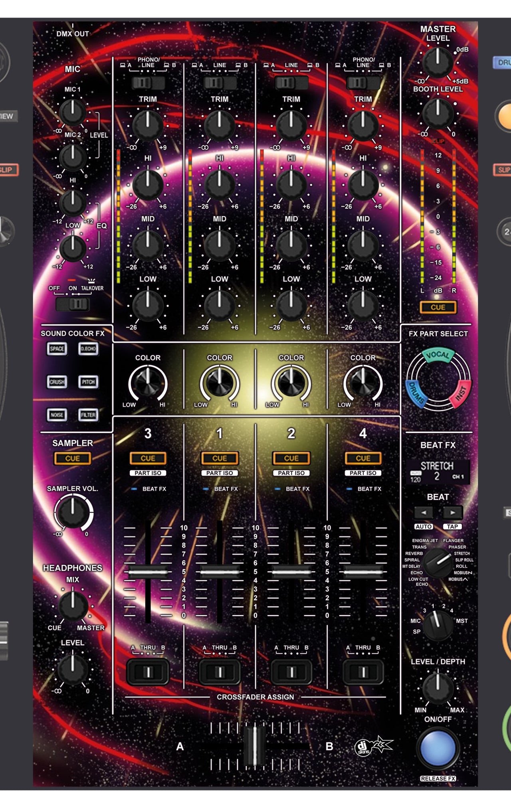Click the blue Beat FX ON/OFF button
Screen dimensions: 511x812
pyautogui.click(x=438, y=749)
